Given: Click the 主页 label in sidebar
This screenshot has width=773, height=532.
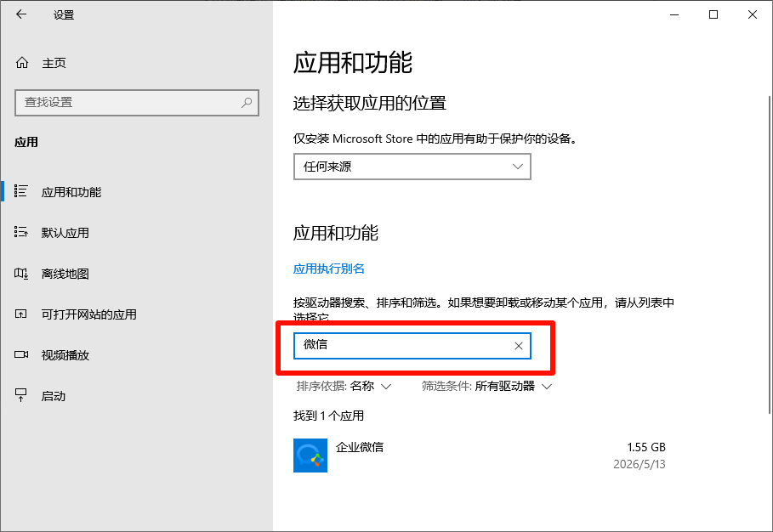Looking at the screenshot, I should [54, 63].
